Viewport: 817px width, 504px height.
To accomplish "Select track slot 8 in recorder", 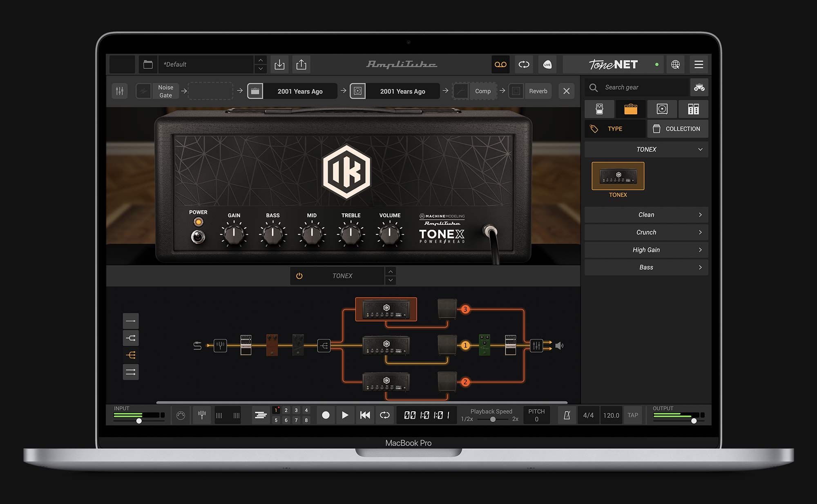I will [306, 420].
